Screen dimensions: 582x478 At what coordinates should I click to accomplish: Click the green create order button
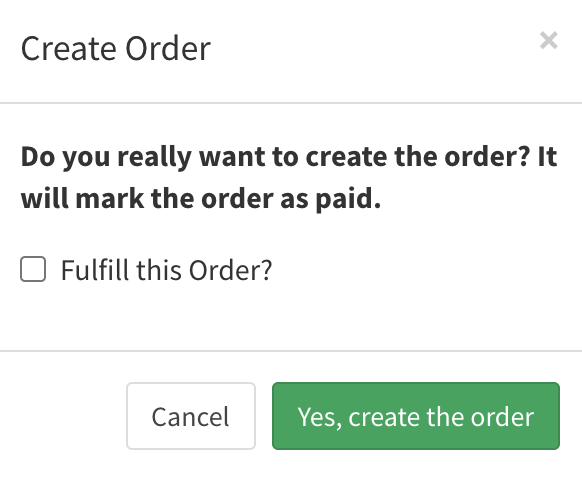[416, 416]
